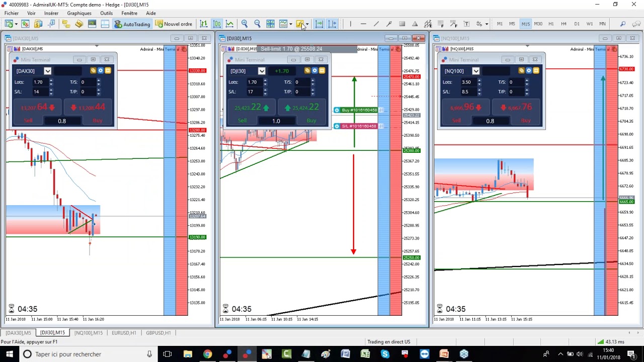
Task: Switch to the GBPUSD,H1 chart tab
Action: tap(158, 333)
